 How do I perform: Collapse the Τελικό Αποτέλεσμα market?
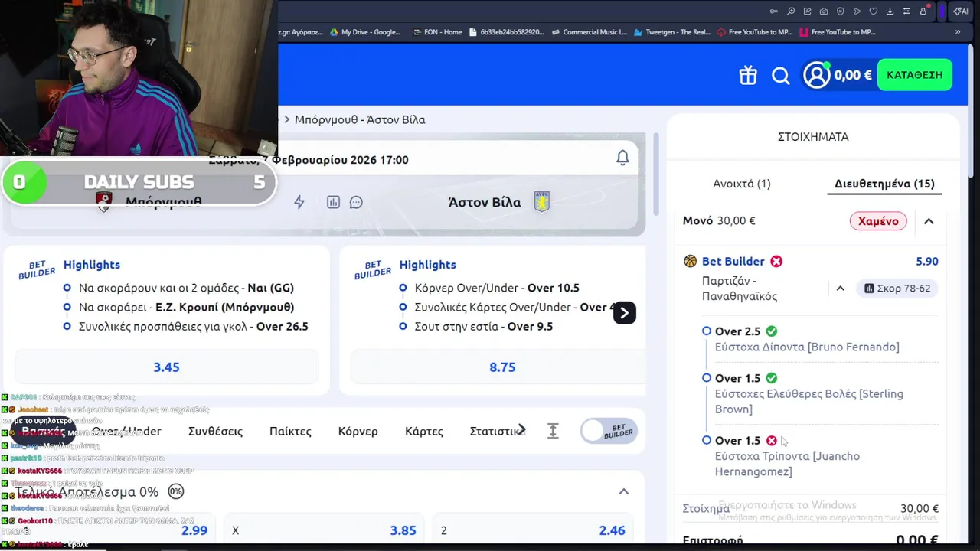pyautogui.click(x=623, y=491)
